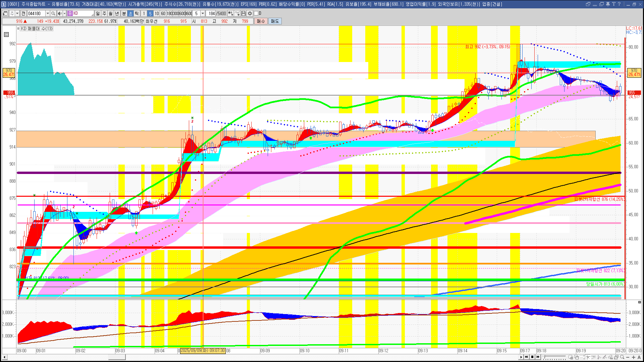Toggle the D checkbox in toolbar
The image size is (644, 362).
pos(256,13)
